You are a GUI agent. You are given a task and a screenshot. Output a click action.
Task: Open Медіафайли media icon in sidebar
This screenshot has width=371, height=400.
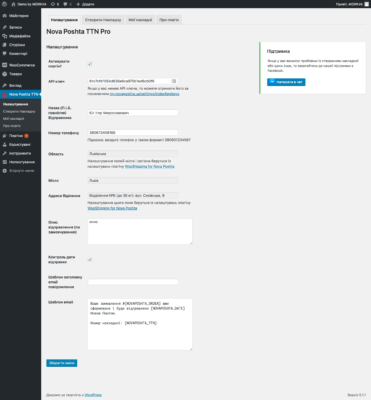click(4, 36)
